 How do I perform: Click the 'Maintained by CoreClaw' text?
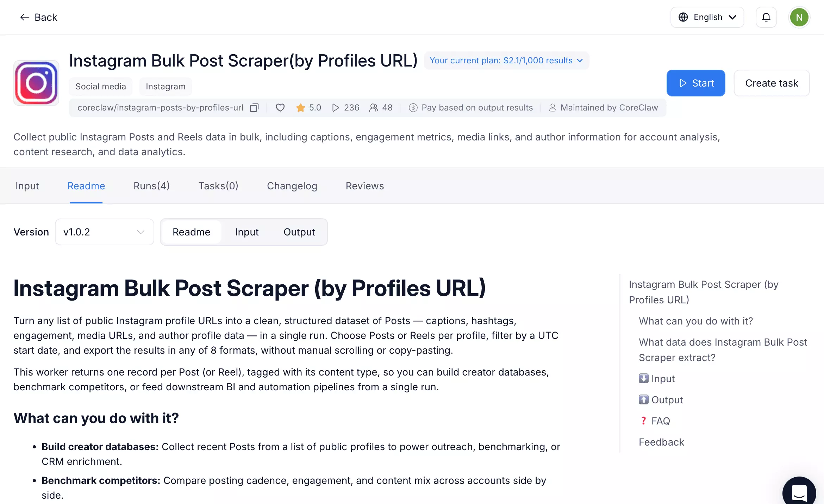[x=609, y=108]
